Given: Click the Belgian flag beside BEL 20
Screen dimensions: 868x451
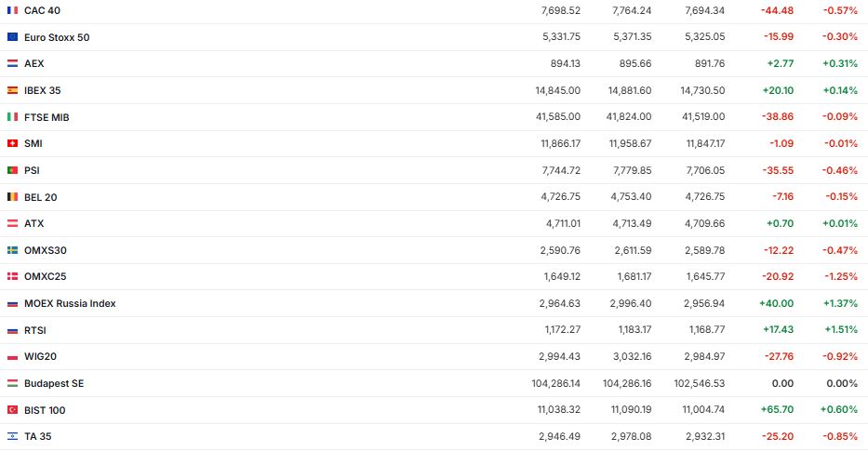Looking at the screenshot, I should click(x=12, y=197).
